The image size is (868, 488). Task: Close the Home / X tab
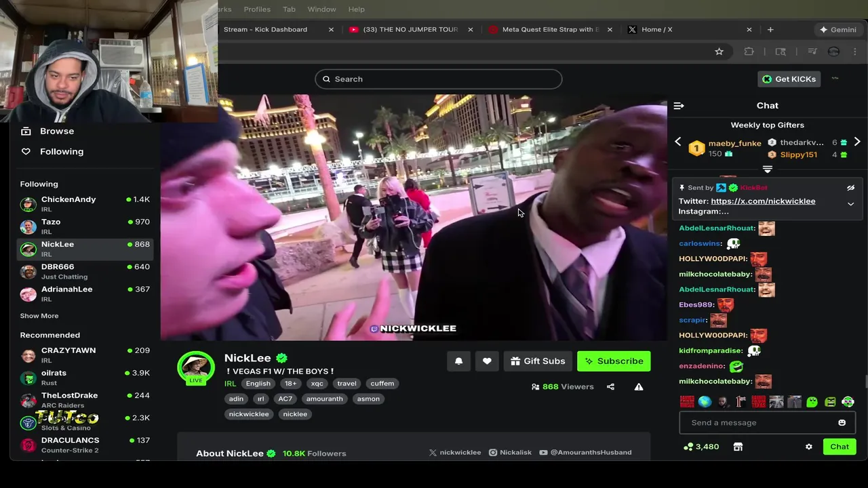(749, 30)
